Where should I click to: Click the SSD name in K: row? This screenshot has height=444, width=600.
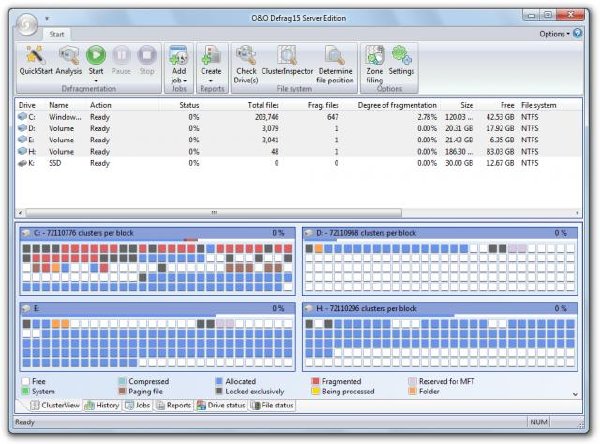click(x=55, y=163)
